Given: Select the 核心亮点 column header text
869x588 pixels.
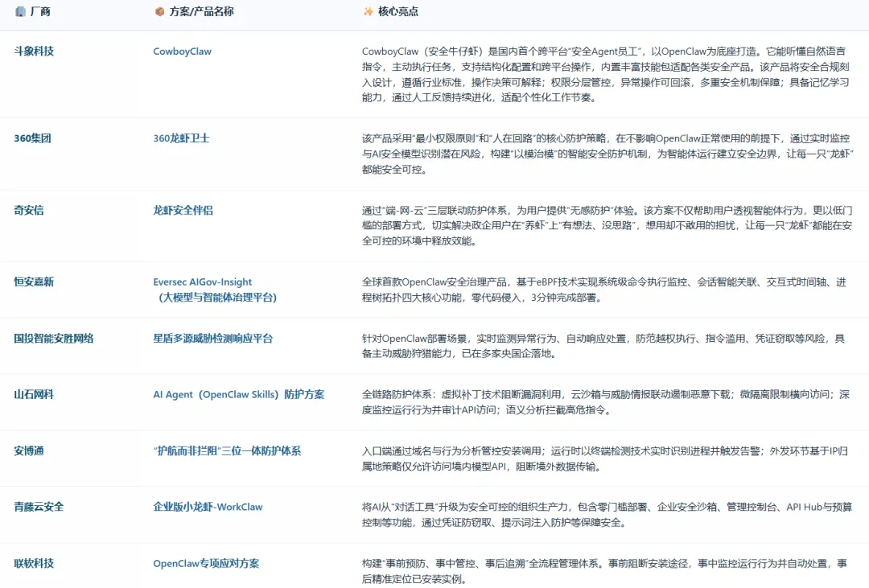Looking at the screenshot, I should click(x=398, y=11).
